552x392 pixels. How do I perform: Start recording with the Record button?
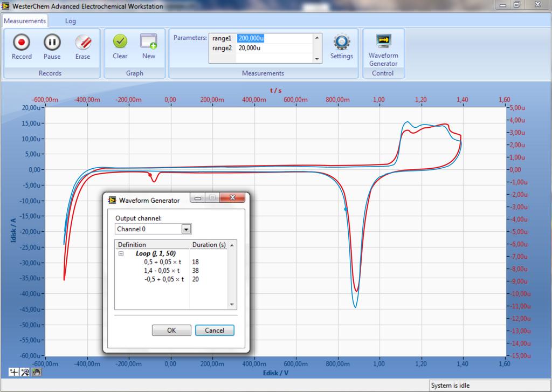point(22,47)
